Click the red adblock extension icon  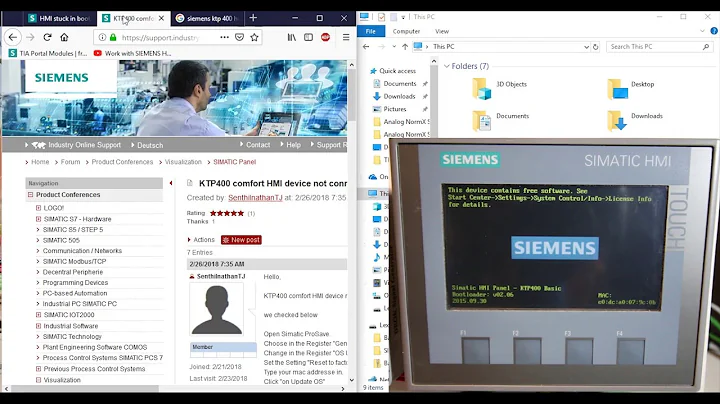tap(326, 37)
